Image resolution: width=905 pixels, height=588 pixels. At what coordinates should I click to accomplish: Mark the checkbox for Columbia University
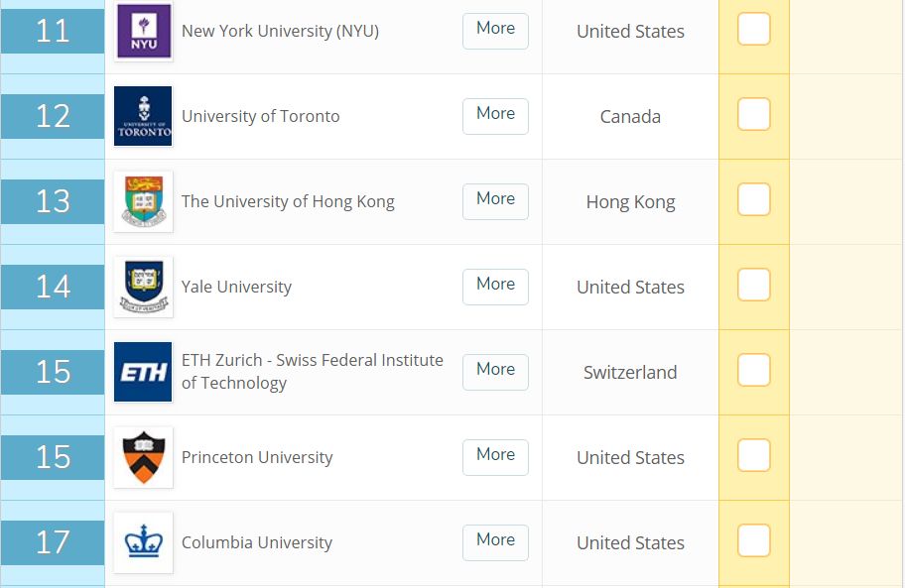tap(754, 540)
